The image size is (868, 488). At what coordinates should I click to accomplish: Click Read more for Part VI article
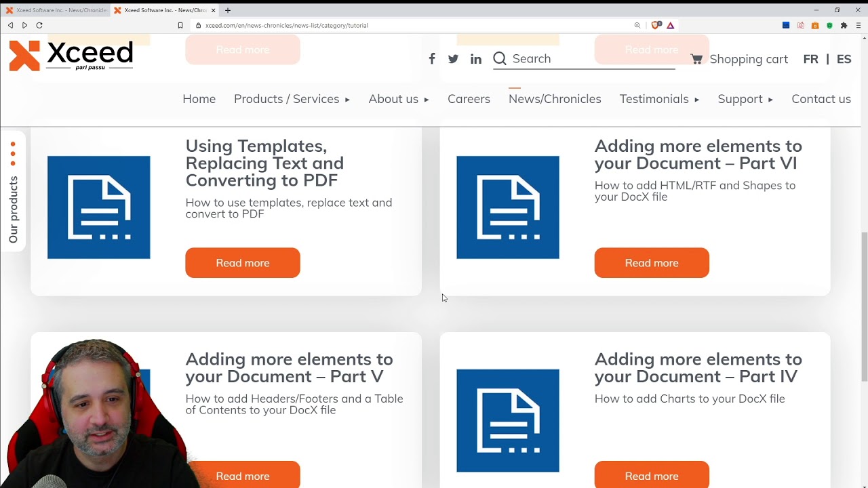652,263
